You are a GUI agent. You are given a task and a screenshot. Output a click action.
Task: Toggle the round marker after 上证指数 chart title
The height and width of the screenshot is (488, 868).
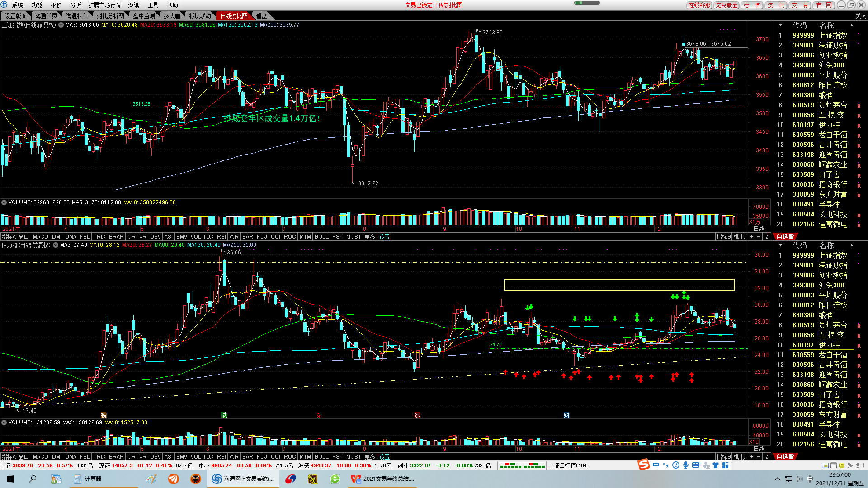click(x=61, y=25)
